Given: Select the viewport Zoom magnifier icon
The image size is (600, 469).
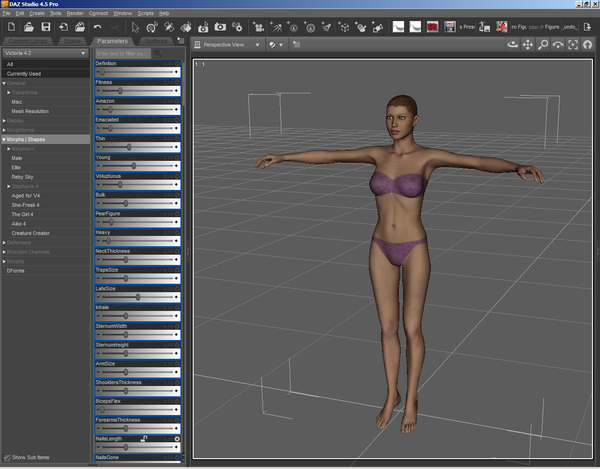Looking at the screenshot, I should pos(543,45).
